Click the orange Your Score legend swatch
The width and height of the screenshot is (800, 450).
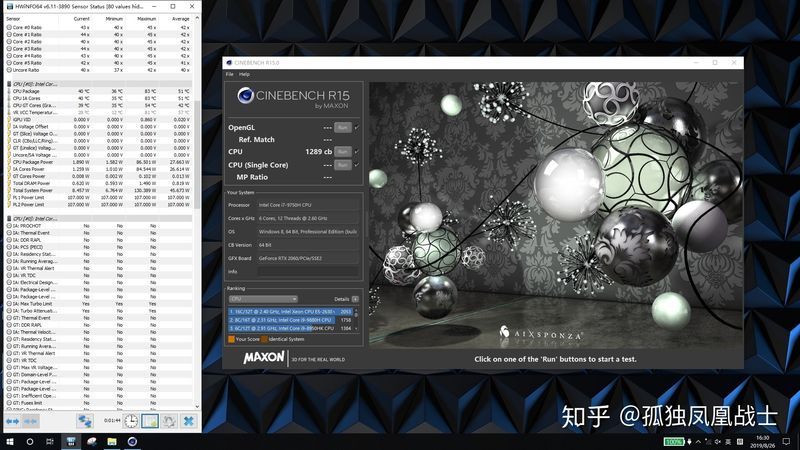231,339
